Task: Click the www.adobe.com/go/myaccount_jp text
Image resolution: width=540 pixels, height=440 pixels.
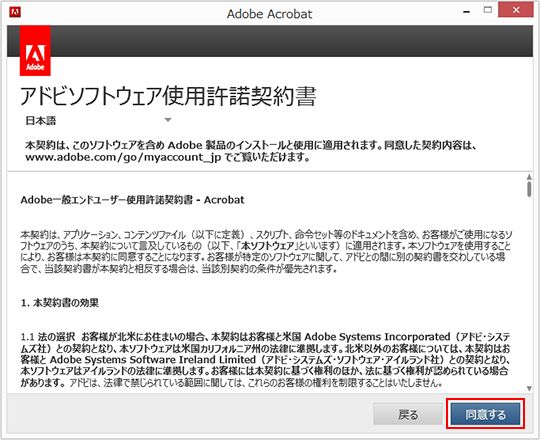Action: point(123,157)
